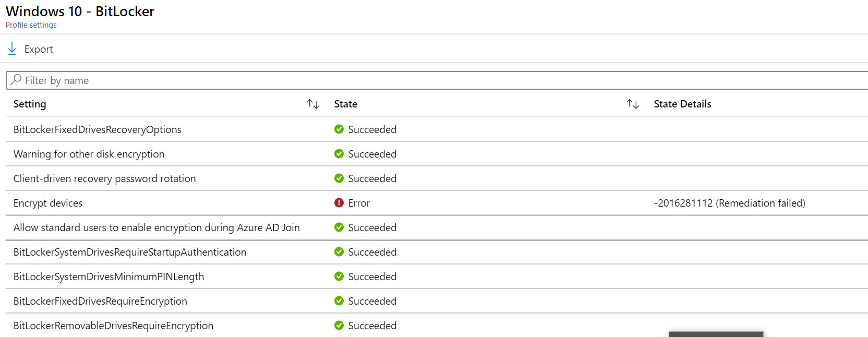Click the magnifying glass search icon
Screen dimensions: 868x337
point(16,80)
